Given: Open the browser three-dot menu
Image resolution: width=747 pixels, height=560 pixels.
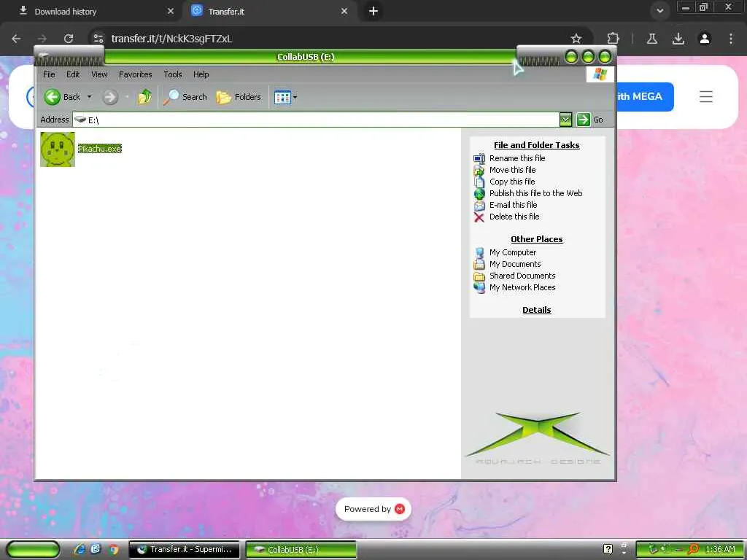Looking at the screenshot, I should [731, 39].
